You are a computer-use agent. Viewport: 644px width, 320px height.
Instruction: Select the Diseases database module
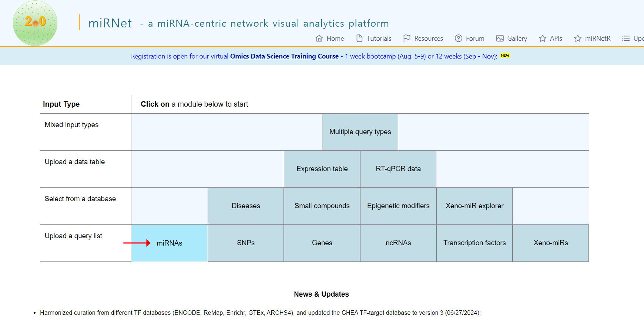(246, 206)
